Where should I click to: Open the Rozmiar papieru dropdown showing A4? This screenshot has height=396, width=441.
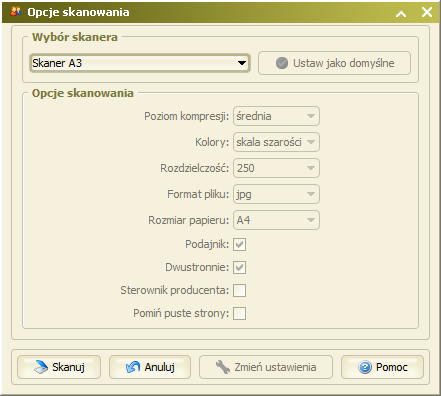(276, 220)
